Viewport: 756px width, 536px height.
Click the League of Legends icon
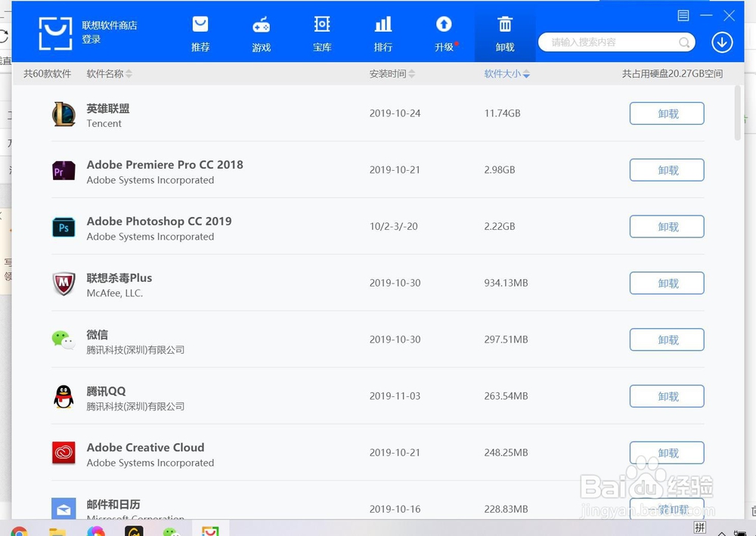(64, 114)
